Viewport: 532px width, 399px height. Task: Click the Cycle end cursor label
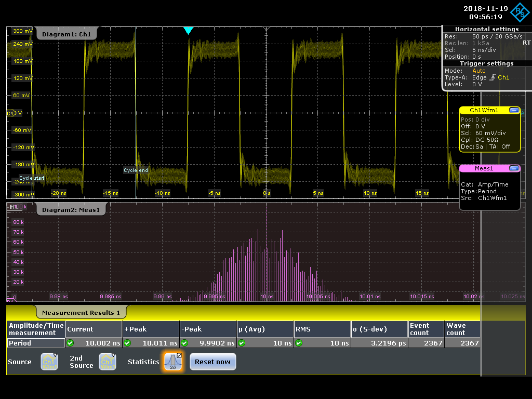(136, 170)
